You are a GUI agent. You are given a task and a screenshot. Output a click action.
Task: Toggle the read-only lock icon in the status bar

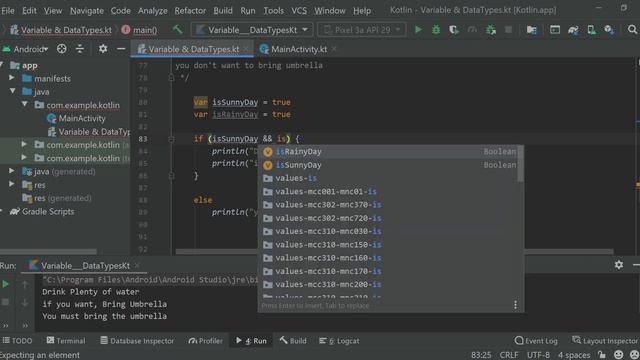click(x=602, y=355)
